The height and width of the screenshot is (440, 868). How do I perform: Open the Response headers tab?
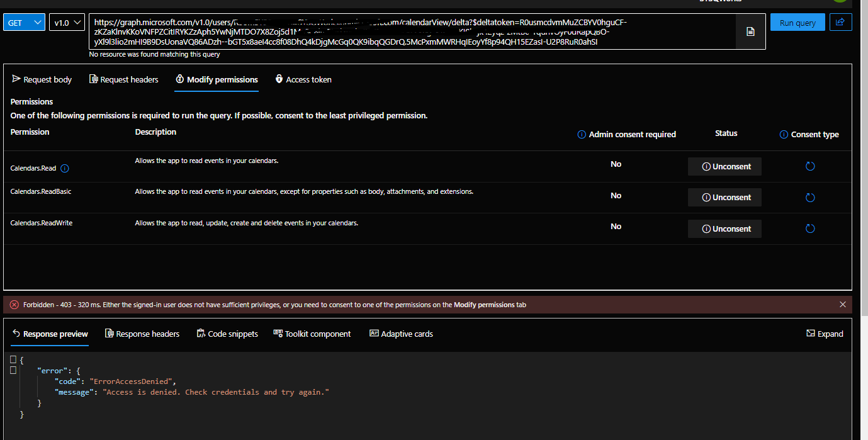[x=142, y=334]
